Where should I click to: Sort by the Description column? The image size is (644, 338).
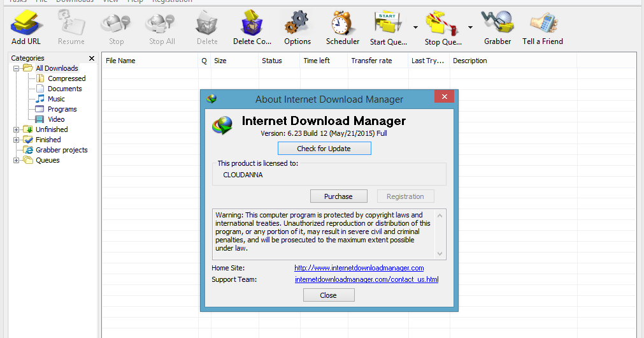(x=513, y=61)
